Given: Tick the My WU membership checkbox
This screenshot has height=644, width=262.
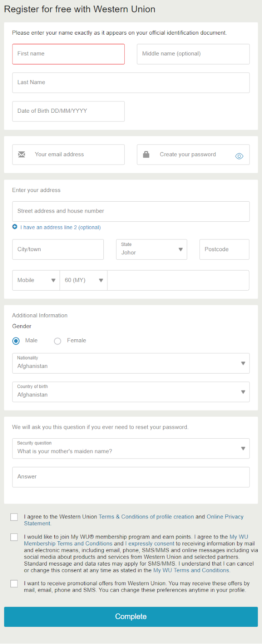Looking at the screenshot, I should click(14, 537).
